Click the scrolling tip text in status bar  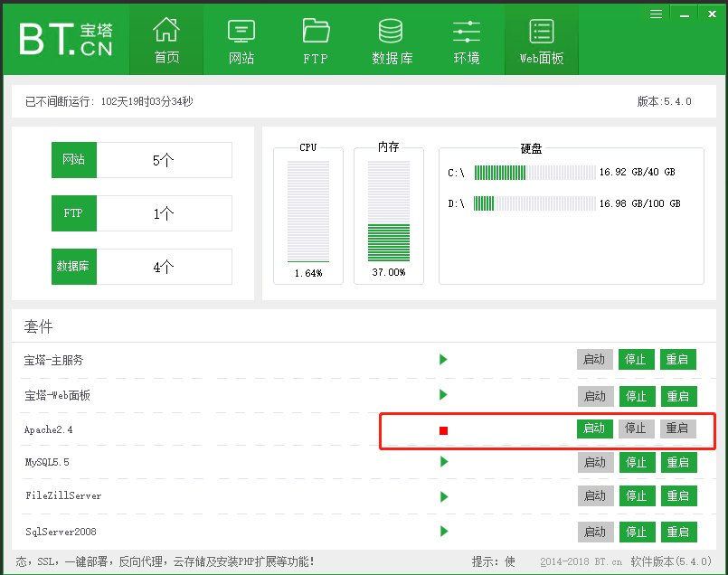[165, 562]
